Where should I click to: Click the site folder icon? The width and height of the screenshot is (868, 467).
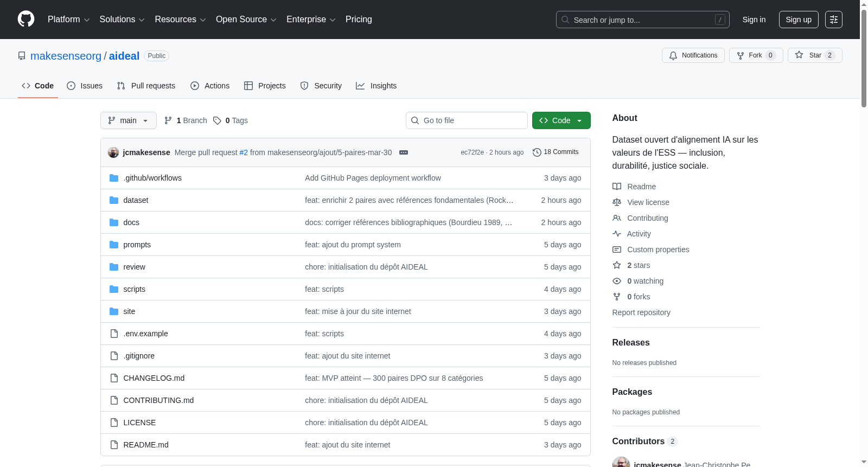pyautogui.click(x=114, y=311)
